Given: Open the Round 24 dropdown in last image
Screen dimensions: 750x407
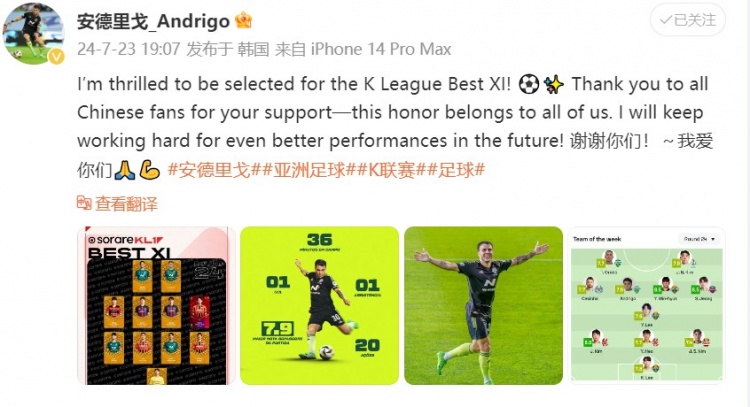Looking at the screenshot, I should [x=699, y=239].
